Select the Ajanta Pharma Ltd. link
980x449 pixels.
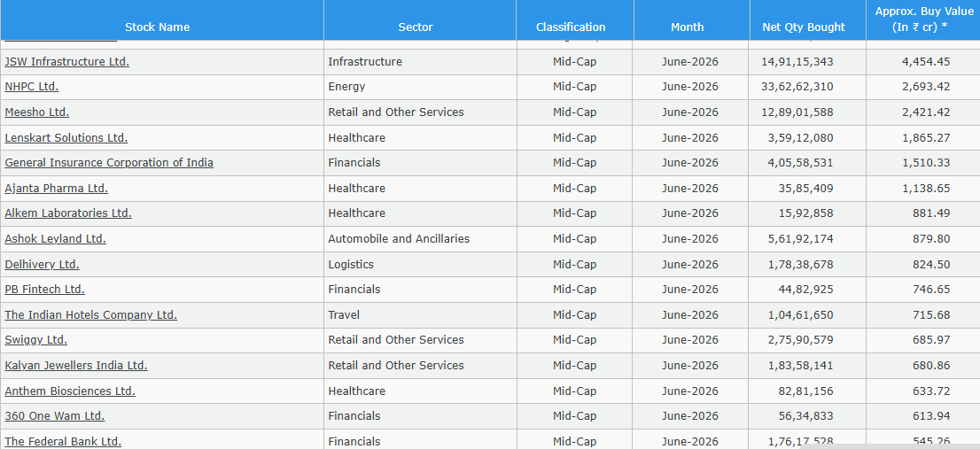pyautogui.click(x=56, y=189)
